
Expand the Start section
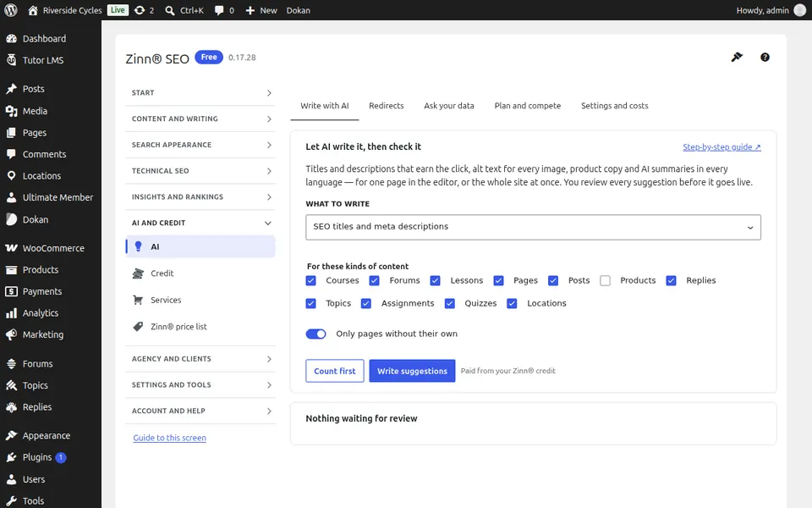tap(200, 93)
